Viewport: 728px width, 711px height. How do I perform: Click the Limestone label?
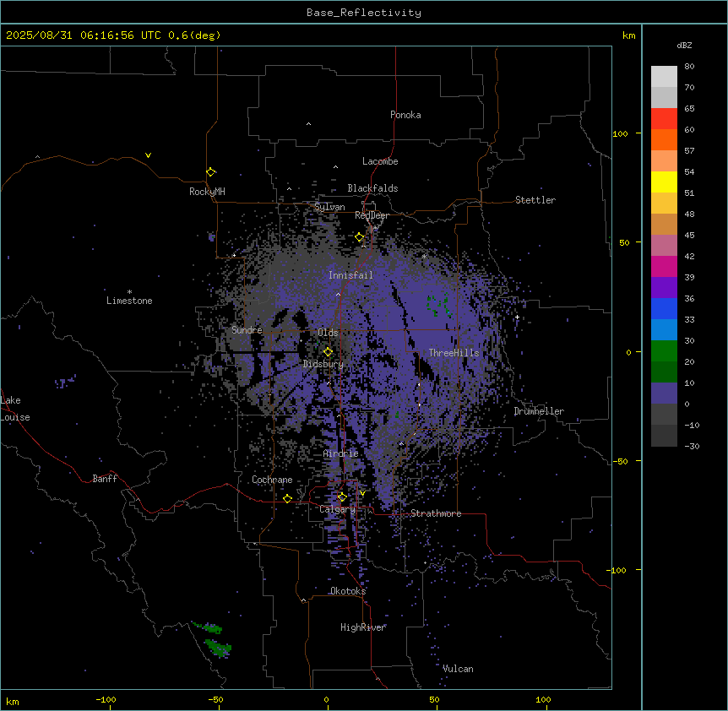coord(129,301)
